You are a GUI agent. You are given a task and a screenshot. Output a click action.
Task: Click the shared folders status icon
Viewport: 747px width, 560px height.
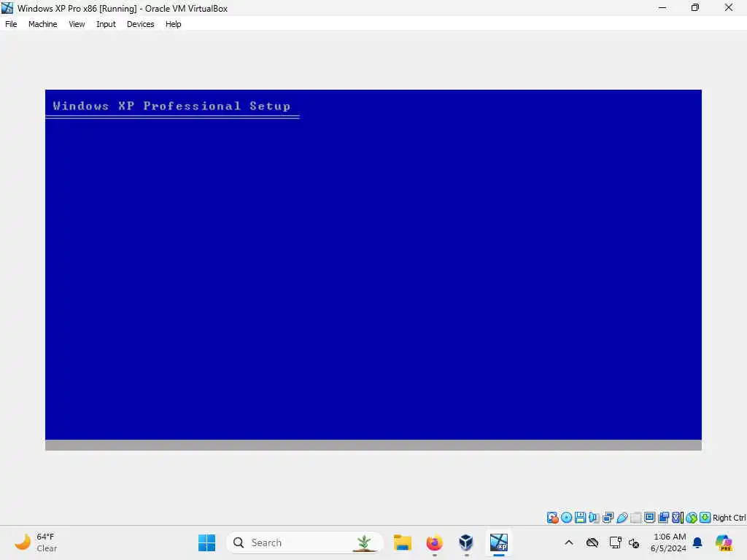pyautogui.click(x=635, y=518)
